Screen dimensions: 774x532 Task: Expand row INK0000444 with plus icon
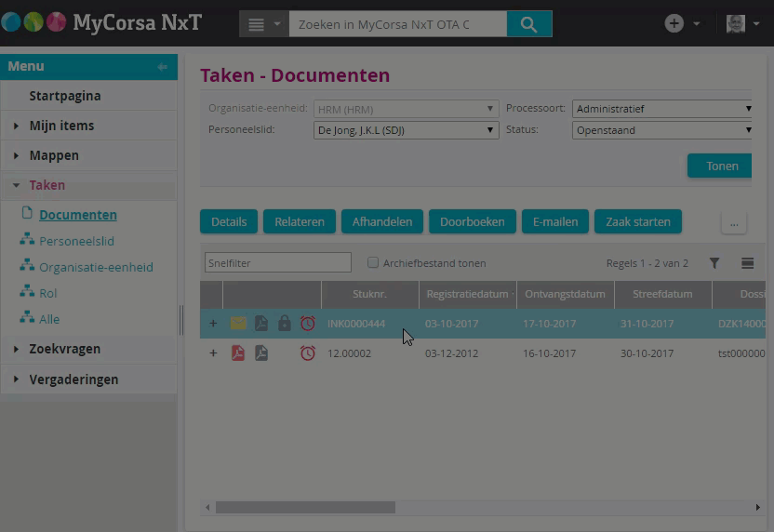[x=213, y=324]
